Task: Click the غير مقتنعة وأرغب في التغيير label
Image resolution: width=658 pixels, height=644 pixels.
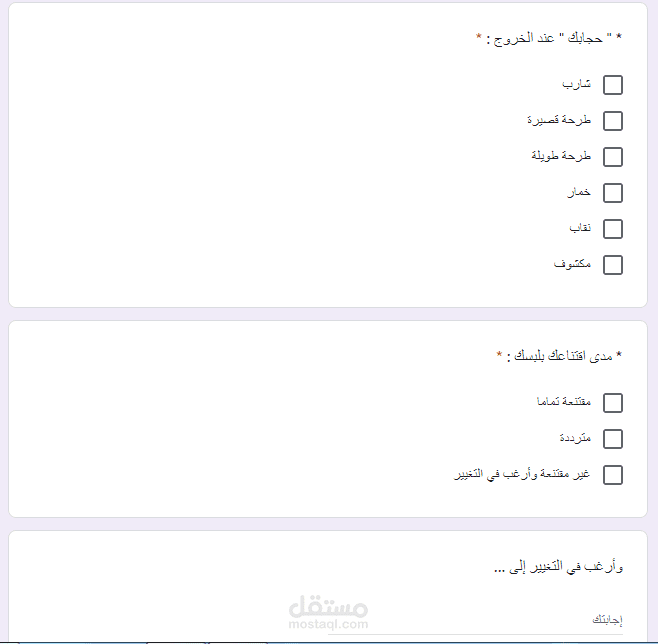Action: pyautogui.click(x=522, y=475)
